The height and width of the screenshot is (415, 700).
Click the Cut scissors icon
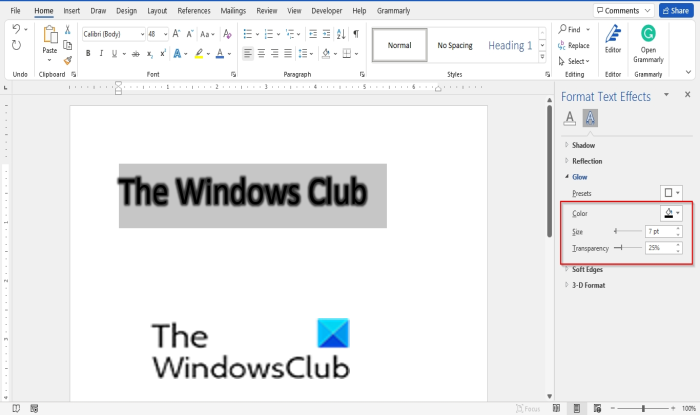67,30
